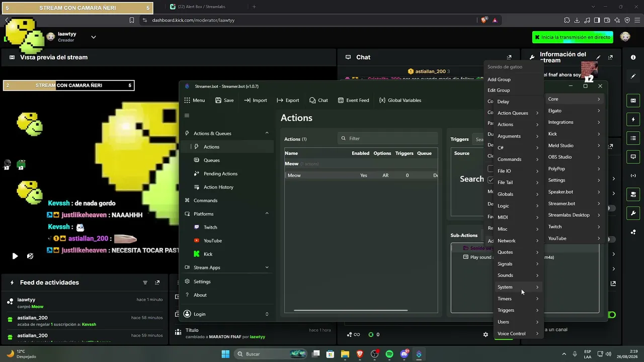The image size is (644, 362).
Task: Open the Streamer.bot Menu grid icon
Action: tap(187, 100)
